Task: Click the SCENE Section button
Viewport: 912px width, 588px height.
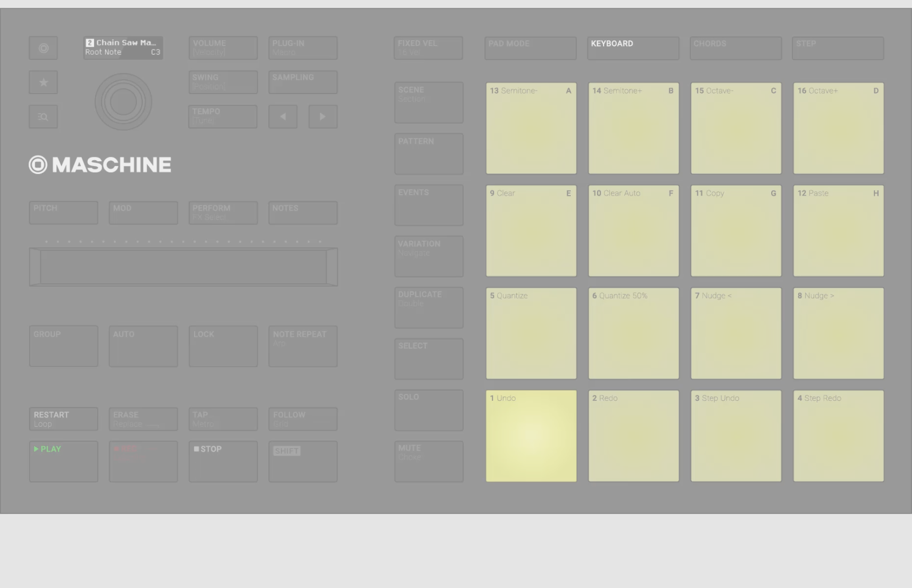Action: pos(429,102)
